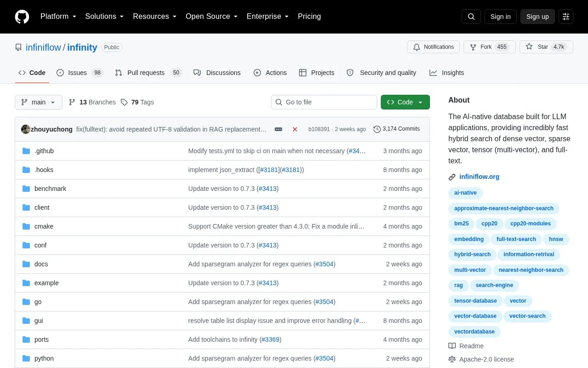This screenshot has height=368, width=588.
Task: Expand the commit message ellipsis icon
Action: pyautogui.click(x=278, y=129)
